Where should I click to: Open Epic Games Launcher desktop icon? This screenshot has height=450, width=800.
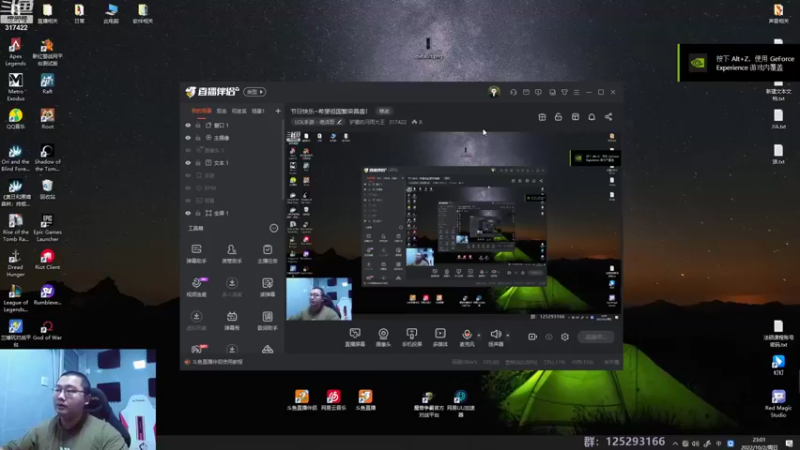click(x=47, y=228)
